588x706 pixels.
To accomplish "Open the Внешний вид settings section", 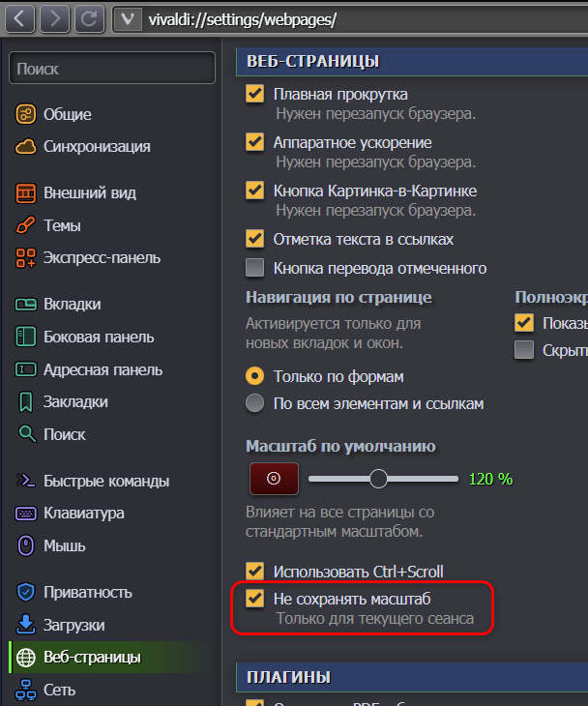I will [x=90, y=193].
